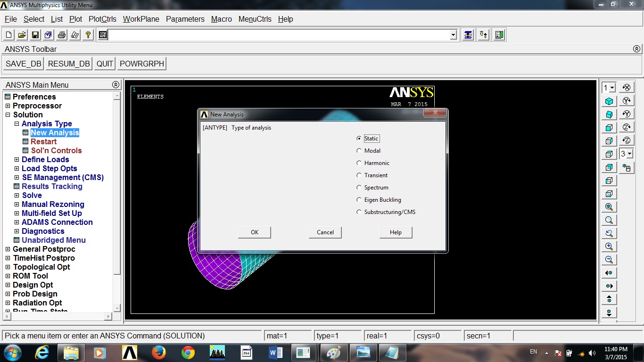The image size is (644, 362).
Task: Select the Harmonic analysis radio button
Action: [359, 163]
